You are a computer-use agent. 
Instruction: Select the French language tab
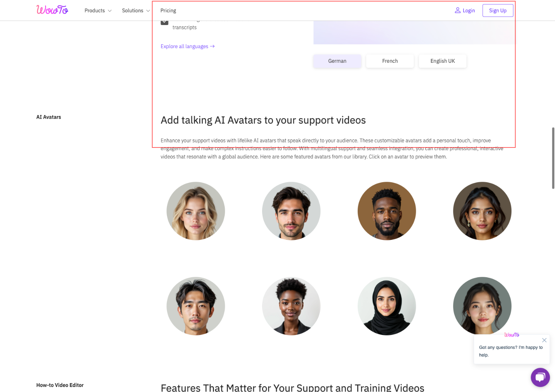(390, 61)
